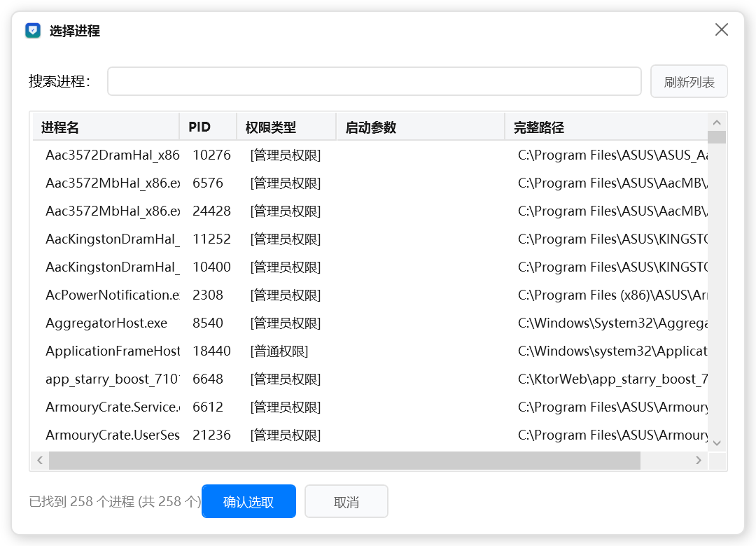The height and width of the screenshot is (546, 756).
Task: Click the vertical scrollbar thumb
Action: point(717,137)
